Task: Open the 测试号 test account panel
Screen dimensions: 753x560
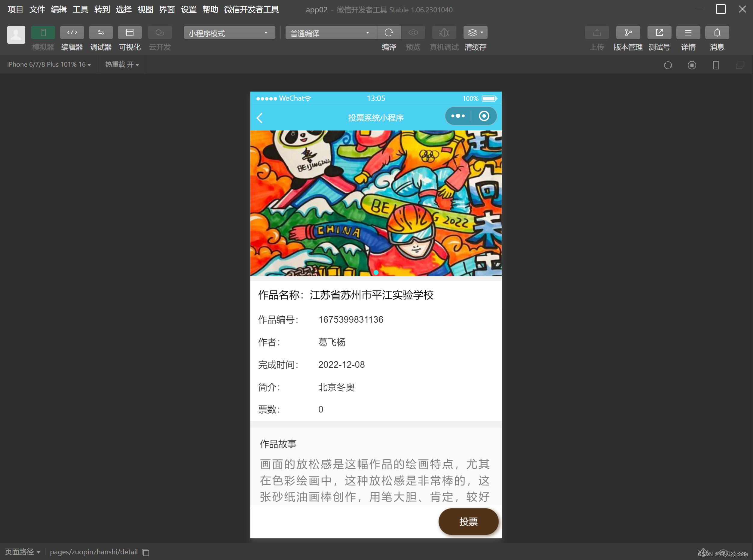Action: pos(659,32)
